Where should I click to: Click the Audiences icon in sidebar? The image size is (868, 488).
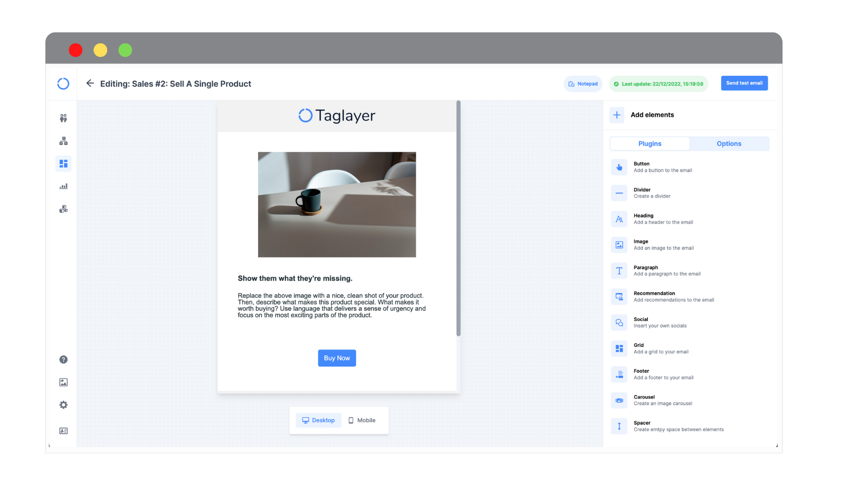64,117
